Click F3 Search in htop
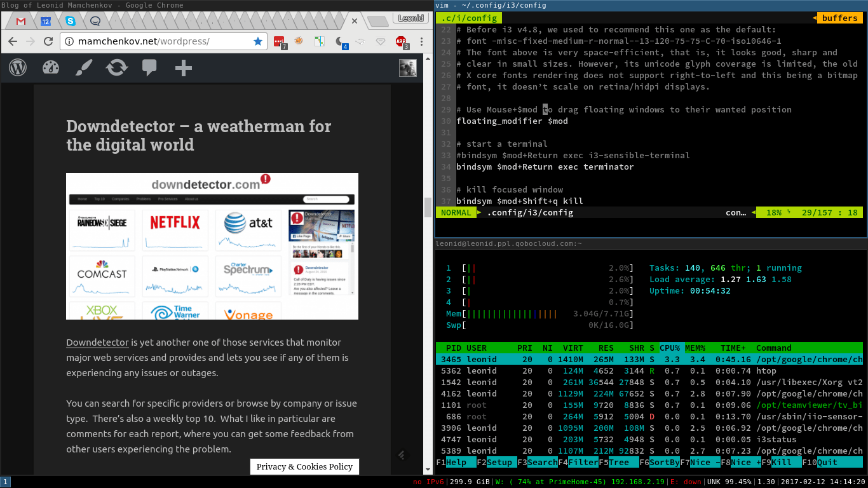The width and height of the screenshot is (868, 488). [538, 462]
